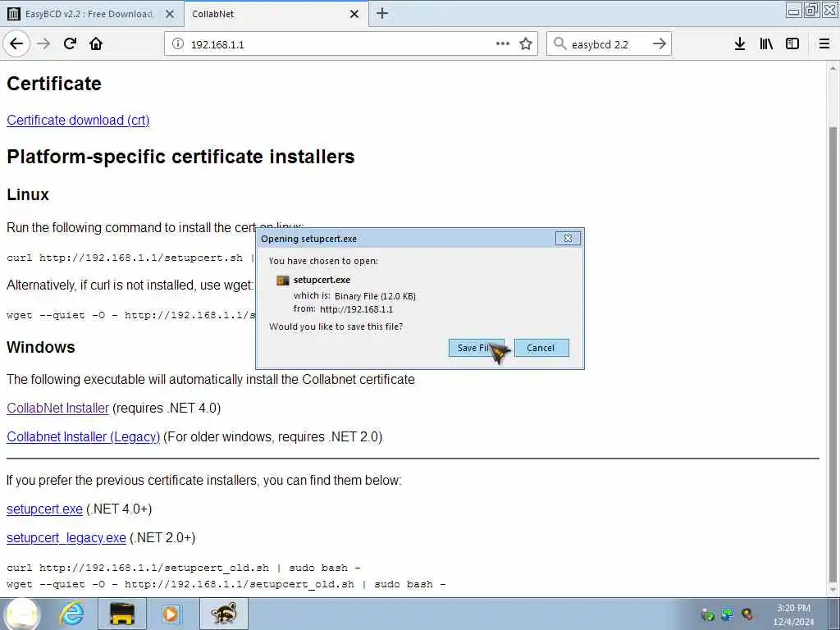Click the wget setupcert_old.sh command text

(226, 584)
